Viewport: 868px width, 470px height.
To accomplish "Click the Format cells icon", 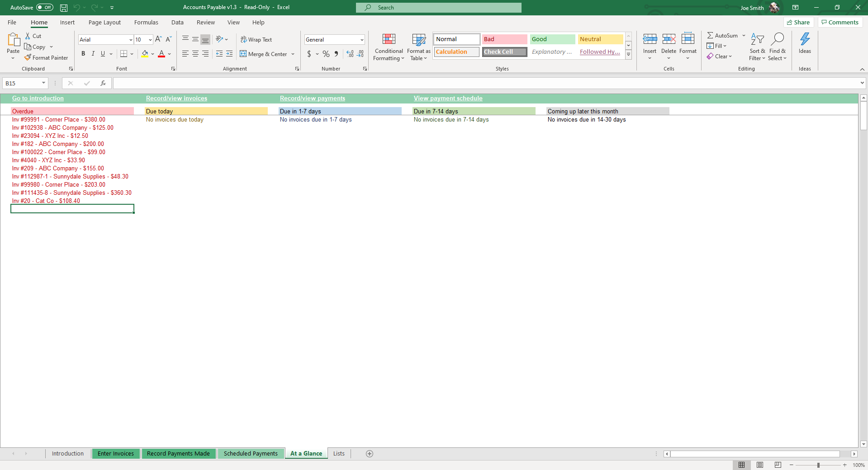I will click(x=688, y=39).
